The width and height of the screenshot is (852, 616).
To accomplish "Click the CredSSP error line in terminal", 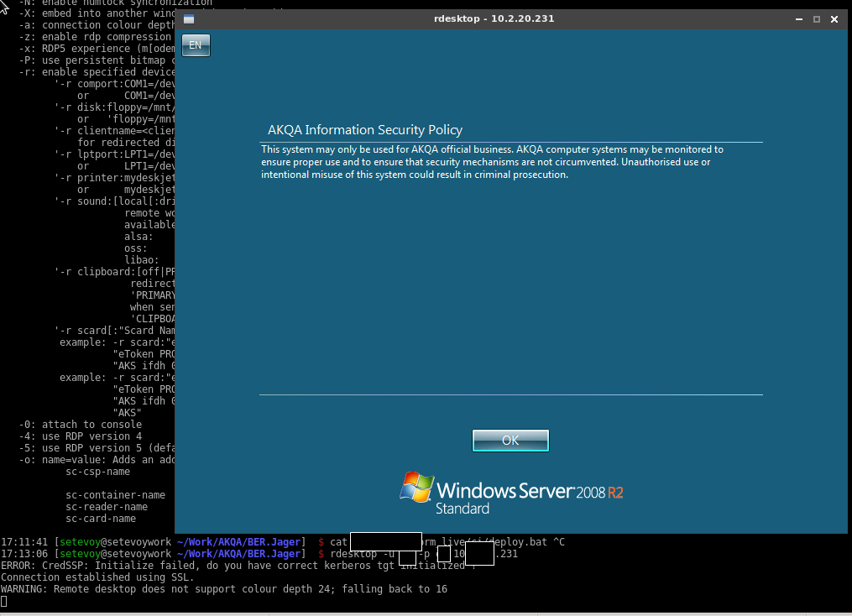I will pos(238,566).
